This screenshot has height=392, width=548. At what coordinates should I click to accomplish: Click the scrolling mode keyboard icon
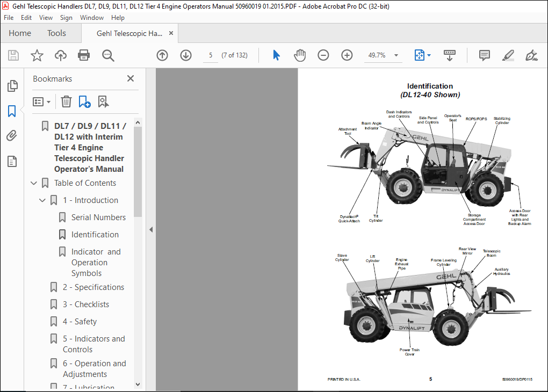450,55
